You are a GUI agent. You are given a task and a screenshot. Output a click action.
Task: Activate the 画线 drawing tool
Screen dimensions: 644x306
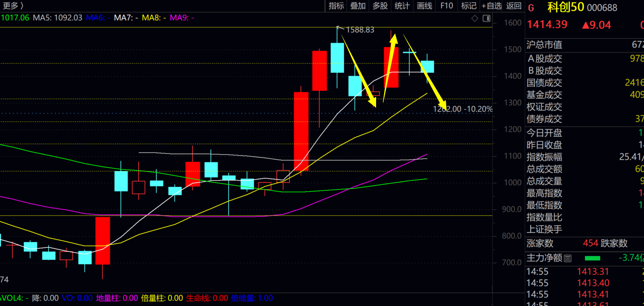pos(424,5)
